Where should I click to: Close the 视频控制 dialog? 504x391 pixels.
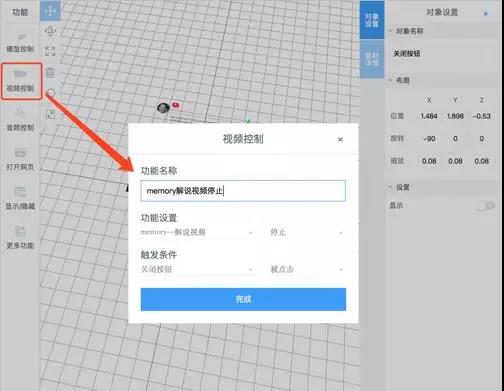click(x=340, y=139)
